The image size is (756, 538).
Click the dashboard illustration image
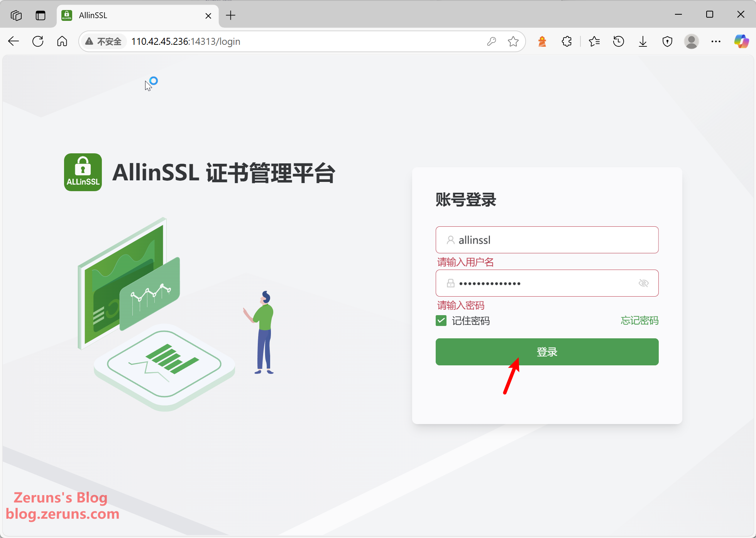(176, 314)
